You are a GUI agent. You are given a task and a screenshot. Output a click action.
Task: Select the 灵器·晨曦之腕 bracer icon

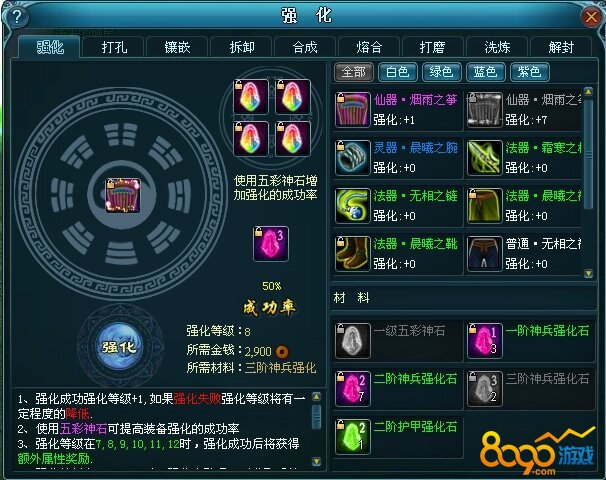[x=352, y=158]
